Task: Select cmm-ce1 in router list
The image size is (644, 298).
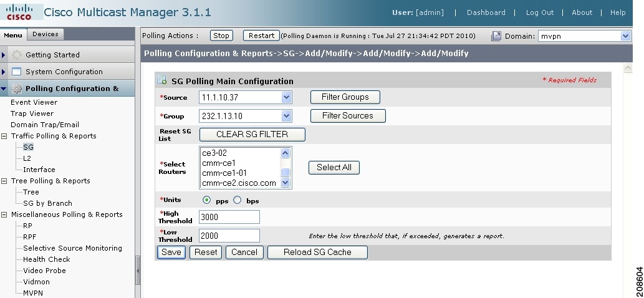Action: [x=218, y=163]
